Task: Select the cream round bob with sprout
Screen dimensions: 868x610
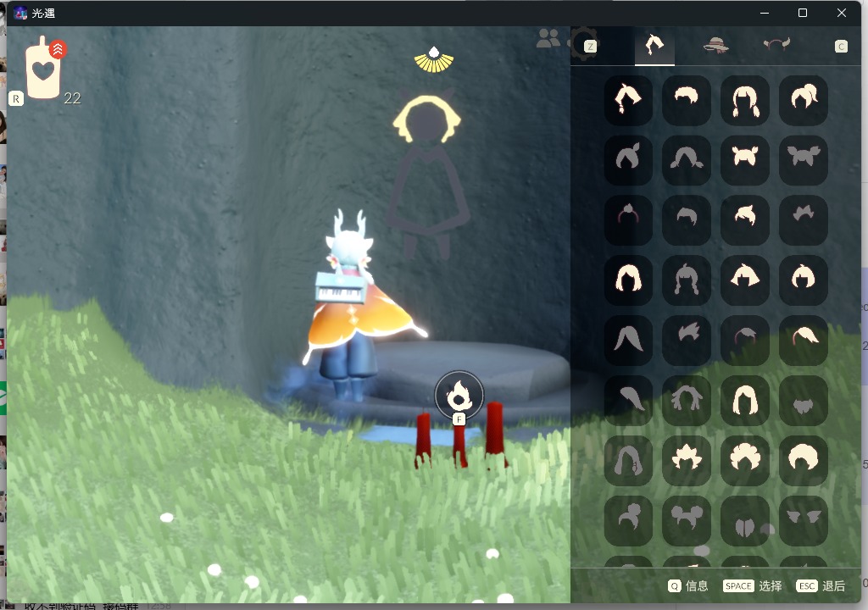Action: point(804,280)
